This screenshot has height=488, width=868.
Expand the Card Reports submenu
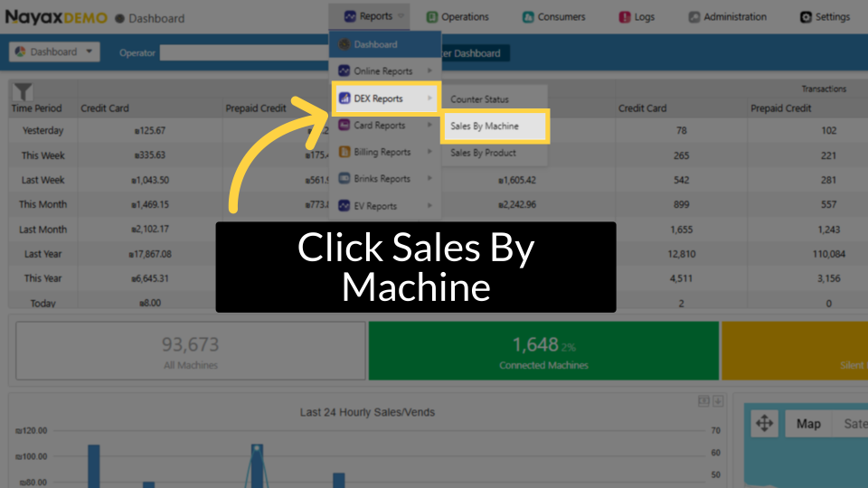[385, 125]
